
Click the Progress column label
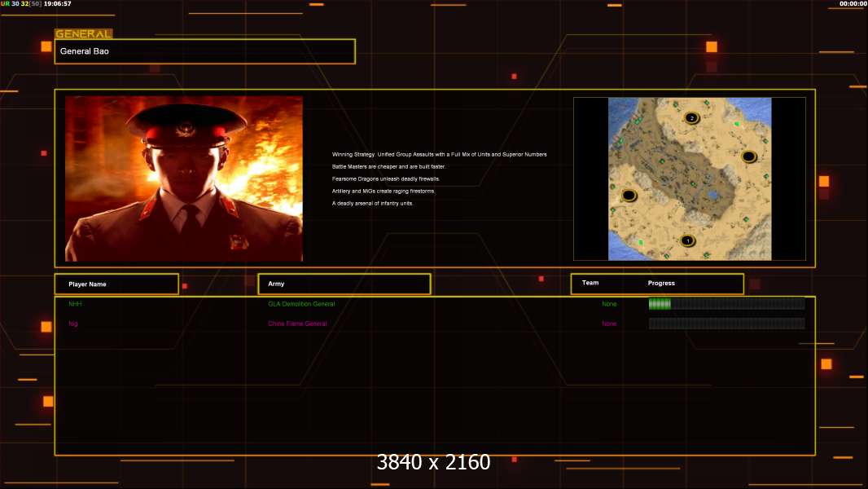[x=661, y=283]
